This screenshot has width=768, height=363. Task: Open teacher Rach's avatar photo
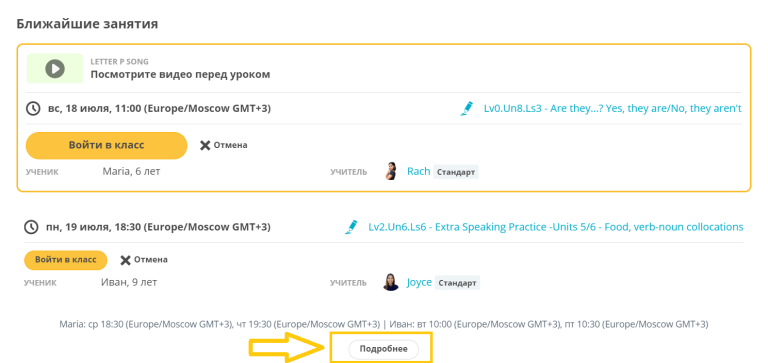pyautogui.click(x=390, y=171)
